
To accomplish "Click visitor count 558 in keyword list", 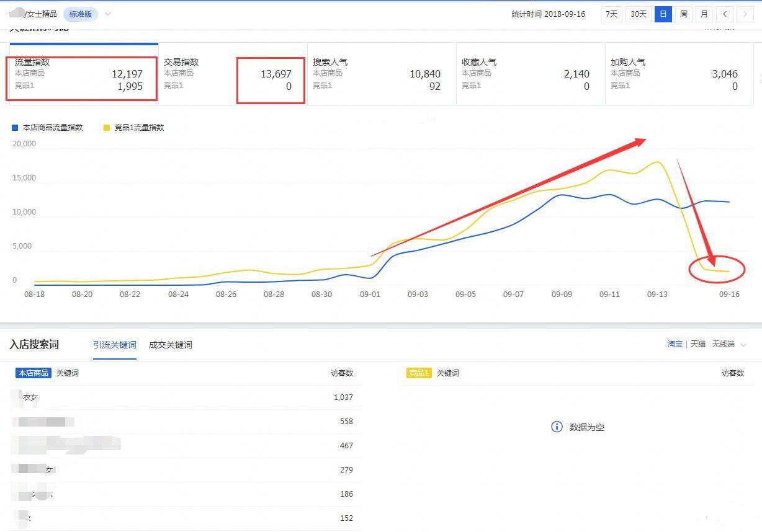I will (346, 422).
